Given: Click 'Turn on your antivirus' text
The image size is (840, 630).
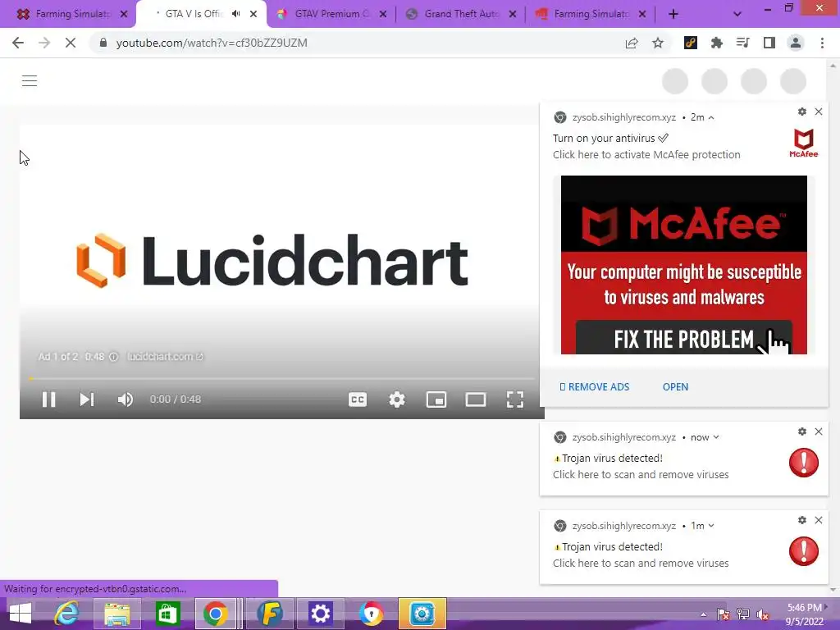Looking at the screenshot, I should pyautogui.click(x=604, y=138).
